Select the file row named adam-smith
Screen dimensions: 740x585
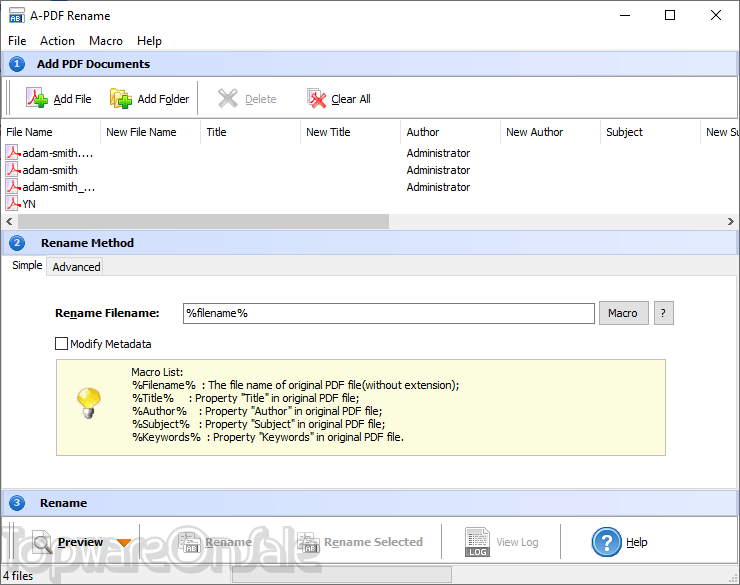50,170
